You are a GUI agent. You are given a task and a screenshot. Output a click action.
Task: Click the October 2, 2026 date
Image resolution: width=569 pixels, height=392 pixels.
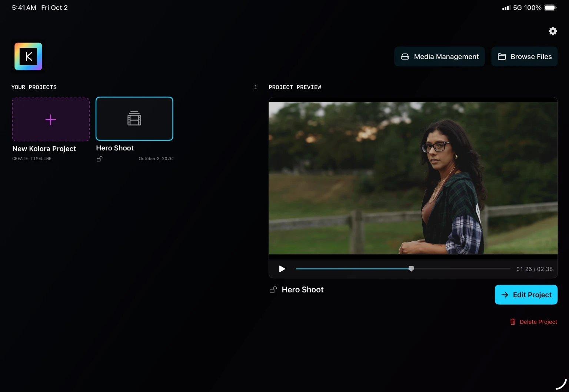[x=156, y=159]
